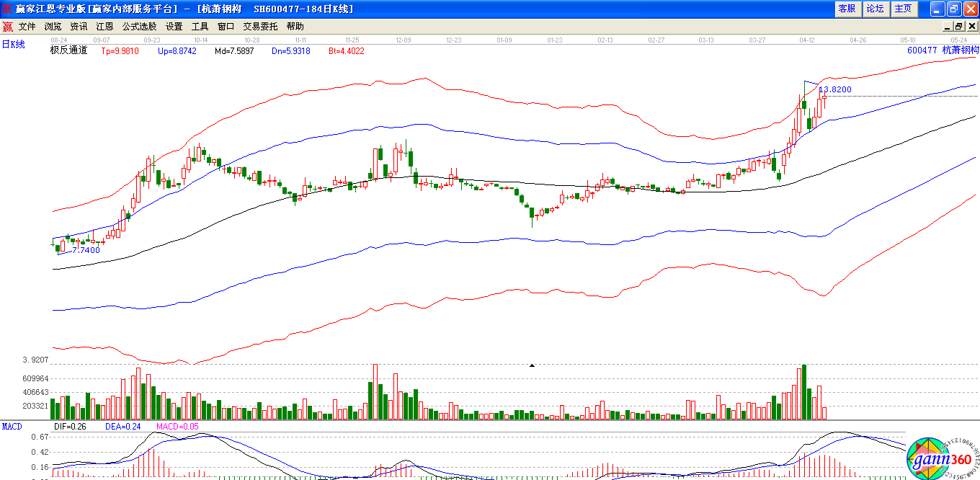Screen dimensions: 980x480
Task: Minimize the inner chart window
Action: point(949,27)
